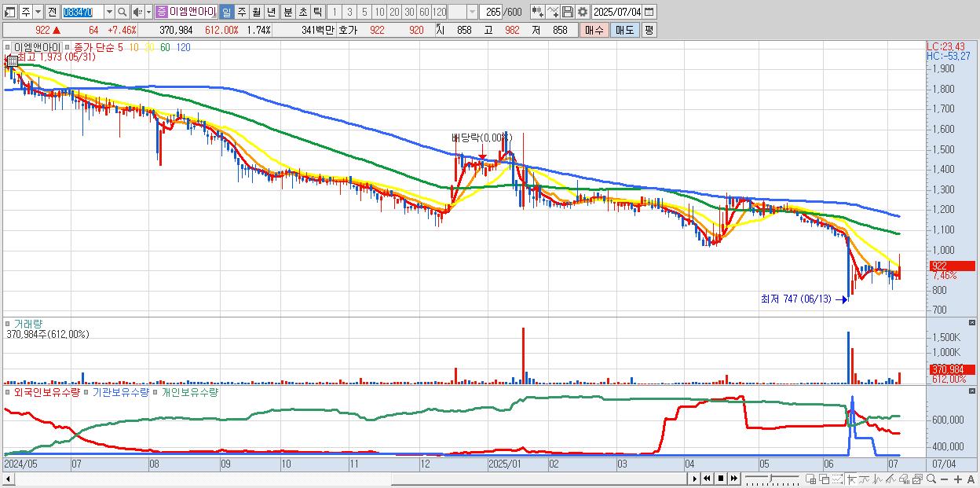Adjust the chart zoom slider handle
Image resolution: width=980 pixels, height=488 pixels.
click(770, 479)
